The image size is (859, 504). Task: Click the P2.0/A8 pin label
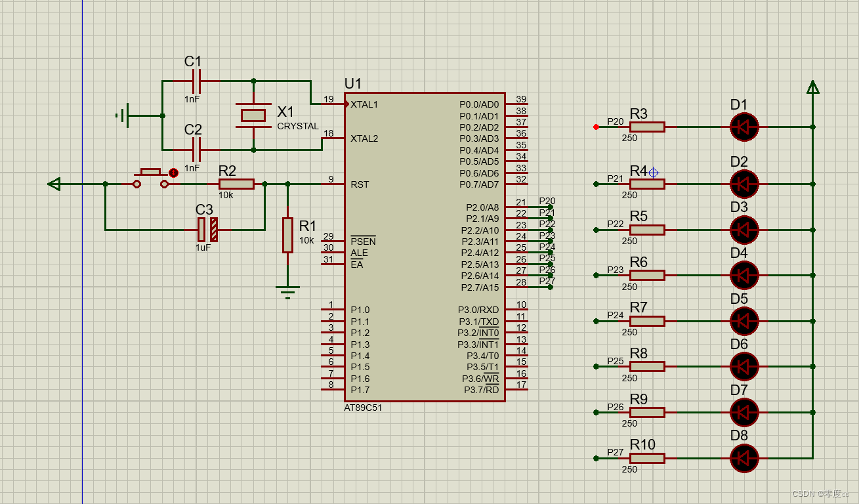point(482,207)
